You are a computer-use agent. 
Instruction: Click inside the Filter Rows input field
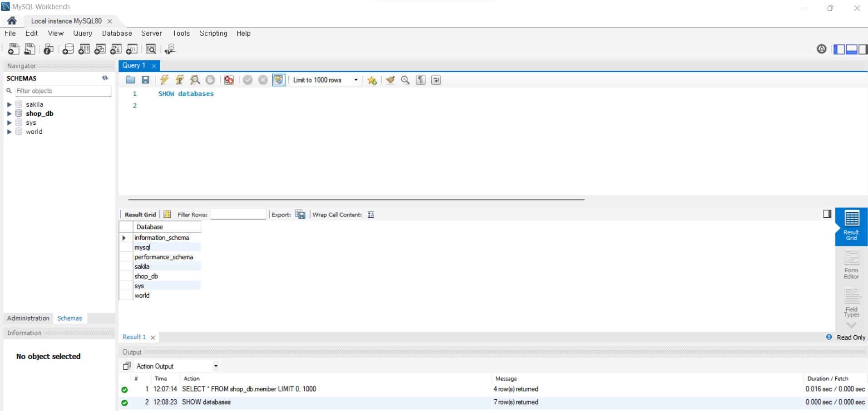click(x=238, y=214)
